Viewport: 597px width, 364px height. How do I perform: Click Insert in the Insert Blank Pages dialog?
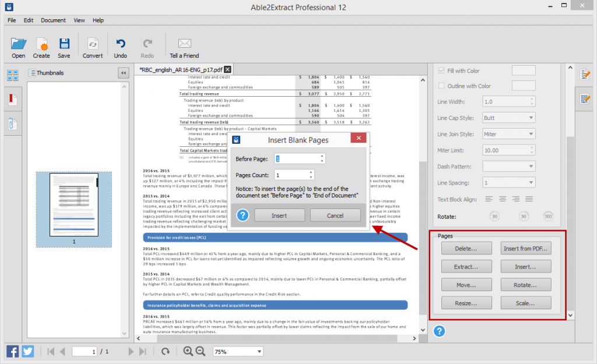pos(279,215)
